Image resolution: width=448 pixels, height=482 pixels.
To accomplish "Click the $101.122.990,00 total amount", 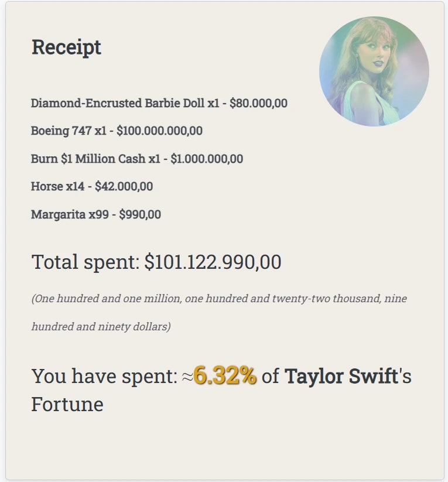I will 213,262.
